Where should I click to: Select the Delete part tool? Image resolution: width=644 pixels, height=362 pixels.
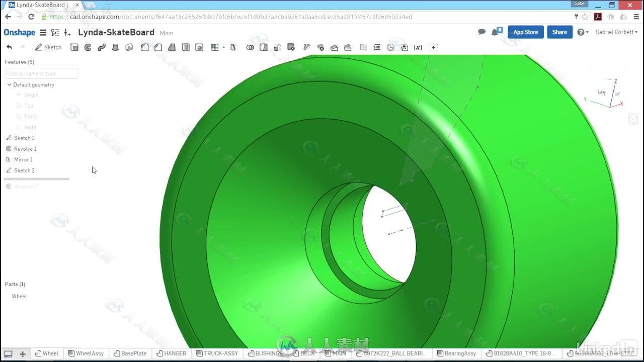coord(291,47)
